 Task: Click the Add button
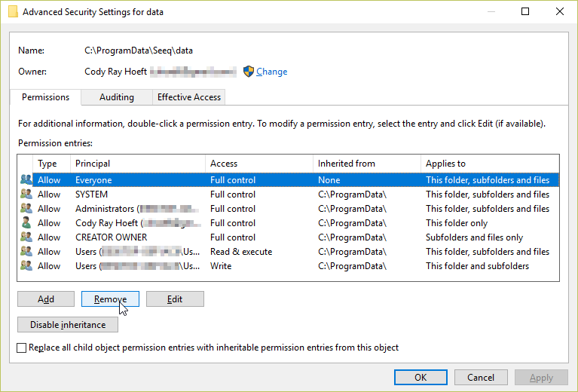[46, 299]
